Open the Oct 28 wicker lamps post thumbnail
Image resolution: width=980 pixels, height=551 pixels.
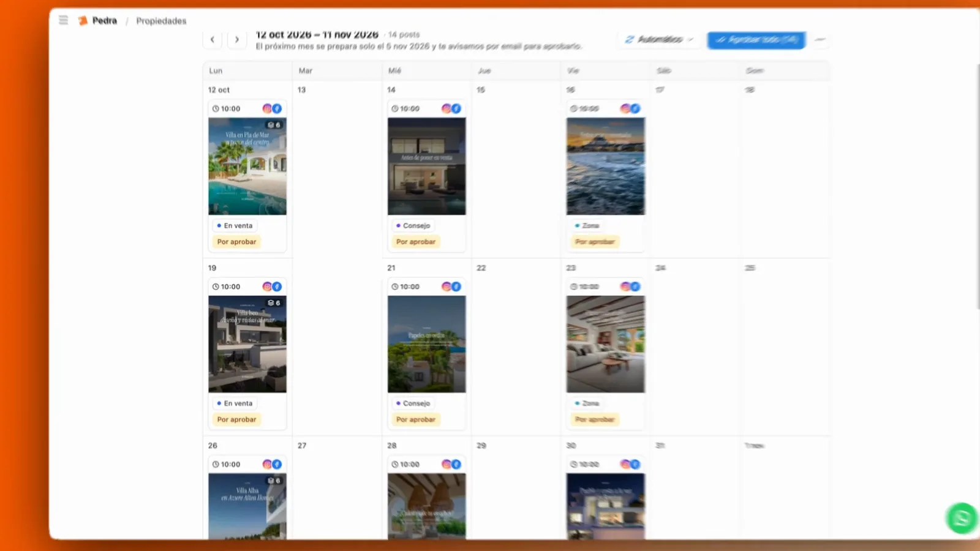pos(426,506)
